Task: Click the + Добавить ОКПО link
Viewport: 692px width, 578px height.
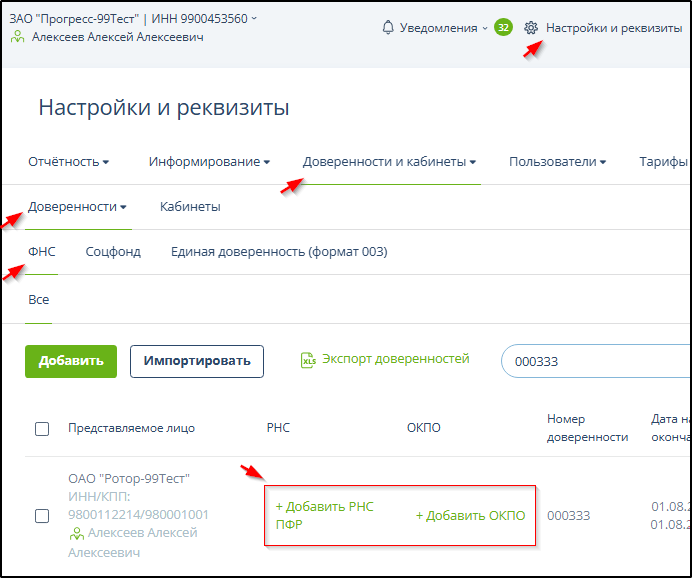Action: pos(470,516)
